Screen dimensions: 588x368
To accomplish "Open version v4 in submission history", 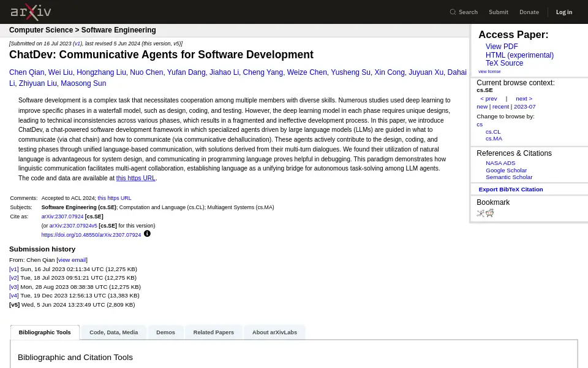I will [x=14, y=296].
